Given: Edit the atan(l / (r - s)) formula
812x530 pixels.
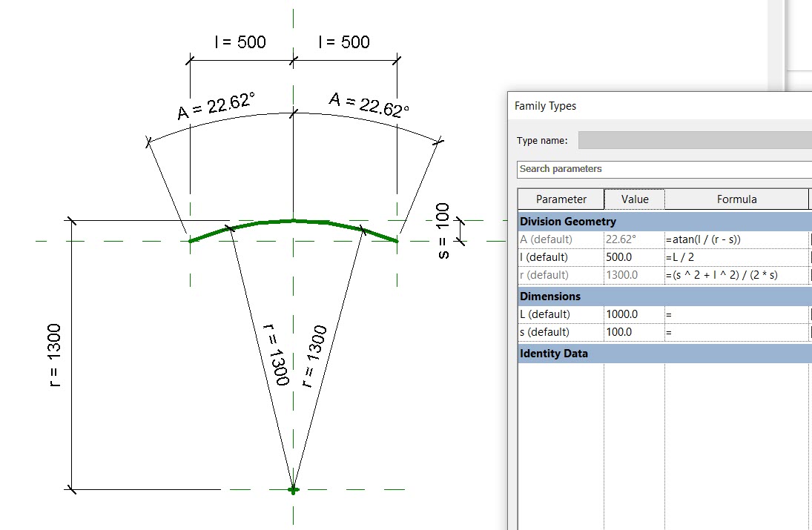Looking at the screenshot, I should pyautogui.click(x=736, y=239).
